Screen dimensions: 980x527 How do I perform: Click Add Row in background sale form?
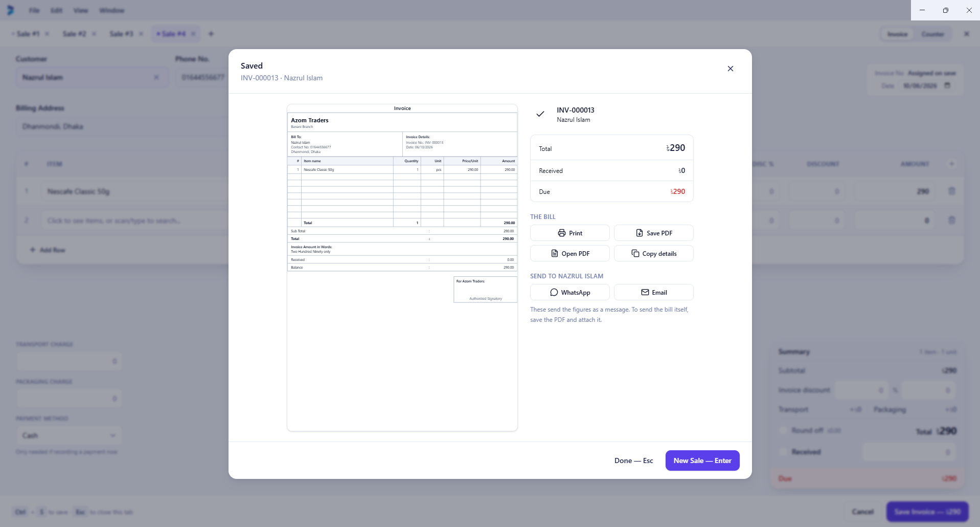tap(48, 250)
